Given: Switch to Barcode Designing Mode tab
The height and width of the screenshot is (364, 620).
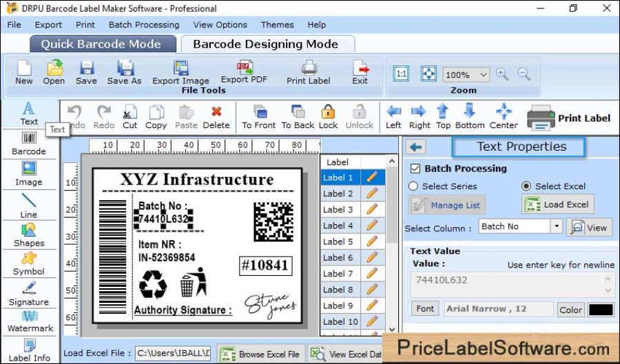Looking at the screenshot, I should click(267, 44).
